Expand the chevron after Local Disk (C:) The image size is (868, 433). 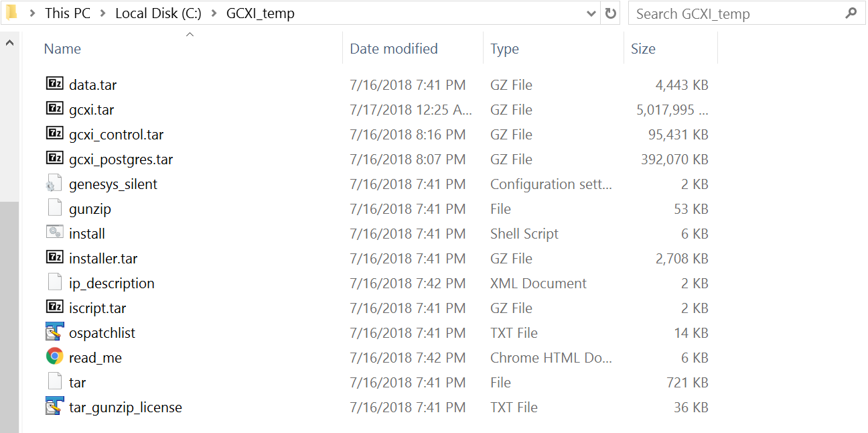(214, 13)
